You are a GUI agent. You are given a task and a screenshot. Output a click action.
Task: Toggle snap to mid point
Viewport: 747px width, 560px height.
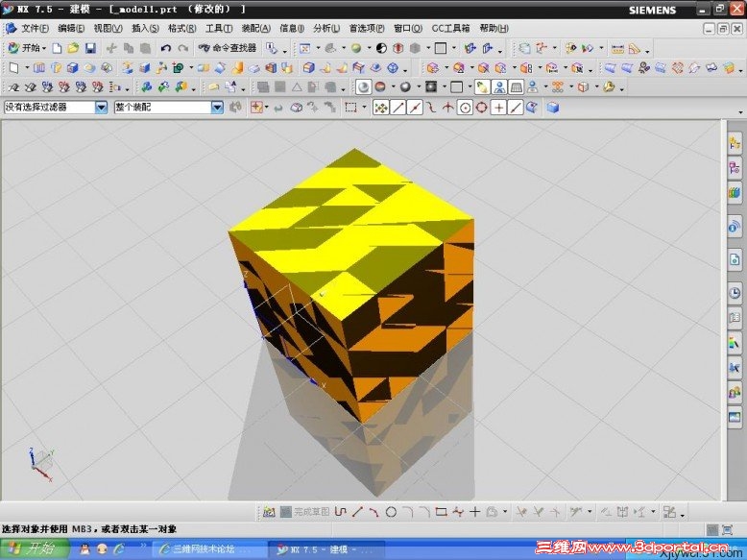pyautogui.click(x=415, y=108)
